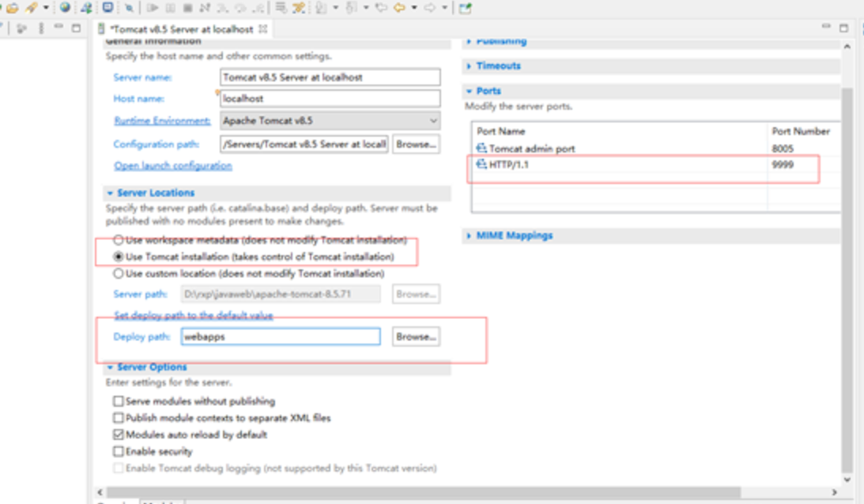Close the Tomcat v8.5 Server editor tab

coord(263,28)
